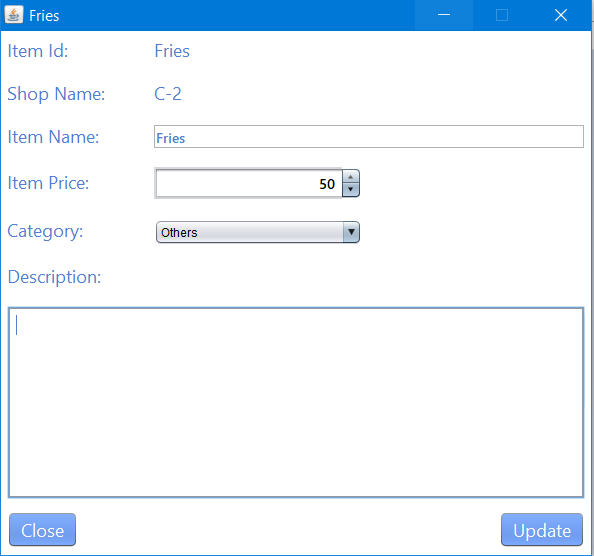The image size is (594, 556).
Task: Open the Category dropdown showing Others
Action: (x=258, y=232)
